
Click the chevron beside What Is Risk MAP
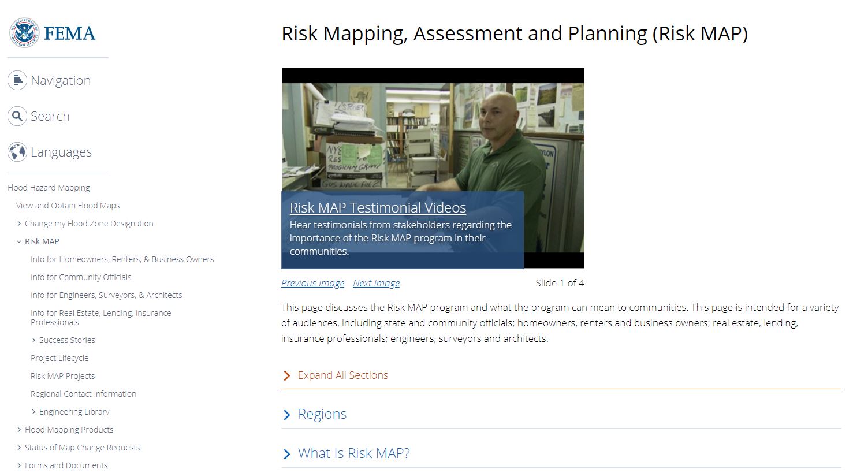[x=288, y=453]
